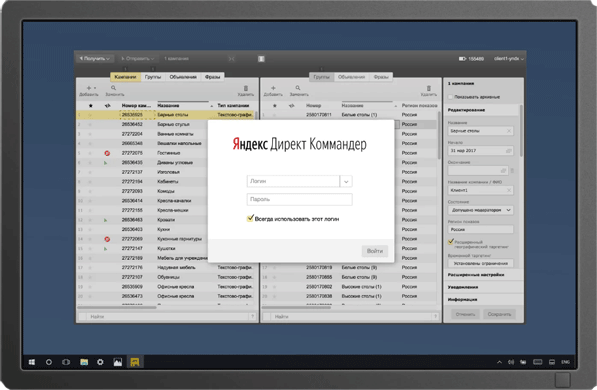The height and width of the screenshot is (390, 597).
Task: Click the Удалить trash icon in groups panel
Action: pyautogui.click(x=429, y=88)
